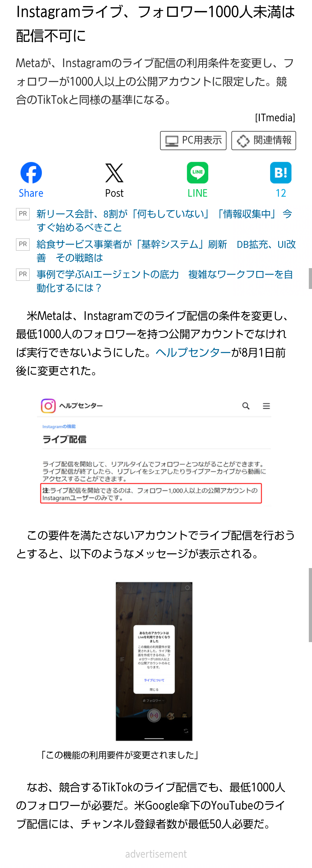312x868 pixels.
Task: Click the Share label under Facebook icon
Action: [x=31, y=193]
